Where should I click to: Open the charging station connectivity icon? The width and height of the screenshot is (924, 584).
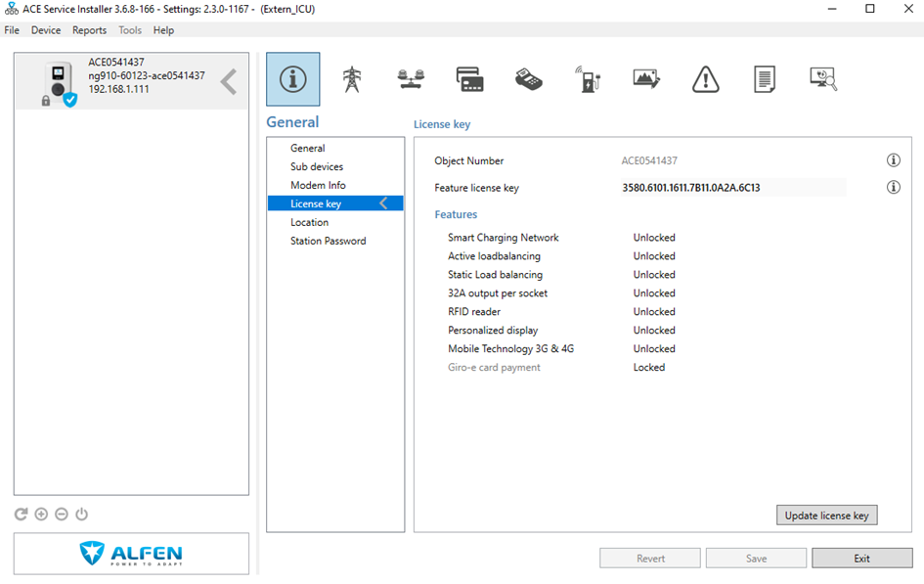(588, 79)
